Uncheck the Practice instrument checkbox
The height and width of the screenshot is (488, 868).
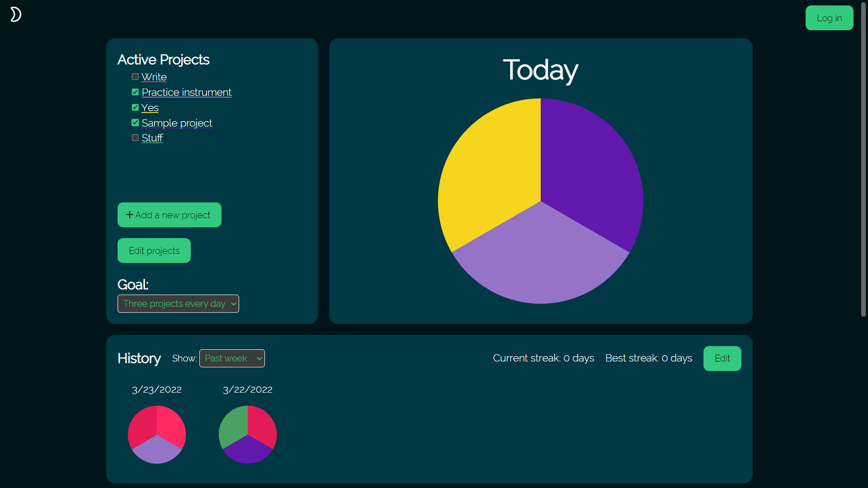click(135, 92)
